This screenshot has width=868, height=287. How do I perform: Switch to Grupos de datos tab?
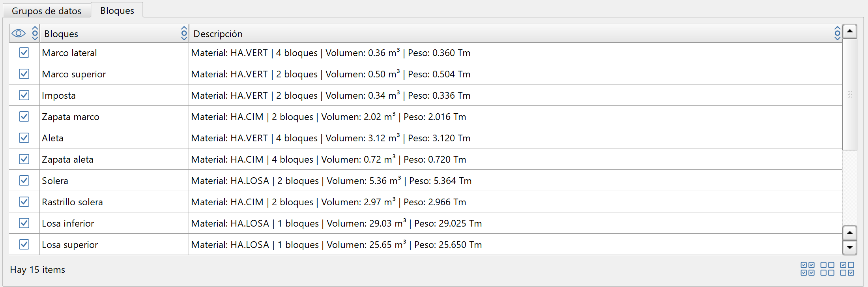tap(47, 11)
